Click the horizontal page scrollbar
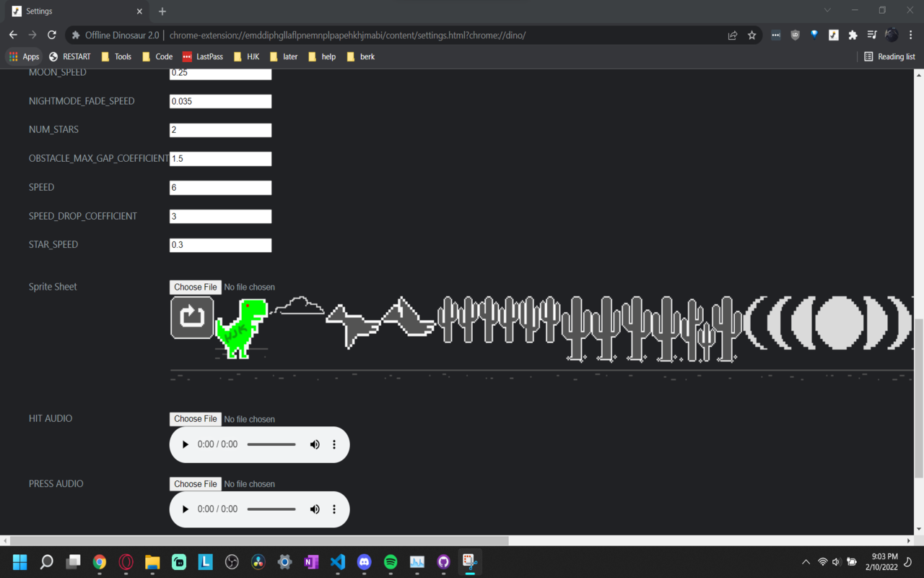The image size is (924, 578). (259, 540)
